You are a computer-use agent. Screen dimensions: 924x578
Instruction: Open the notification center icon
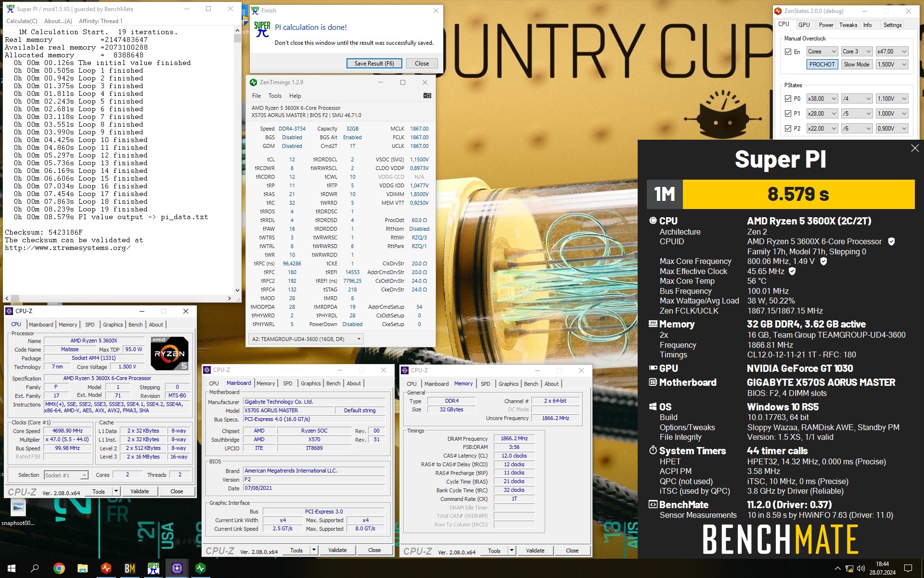908,568
